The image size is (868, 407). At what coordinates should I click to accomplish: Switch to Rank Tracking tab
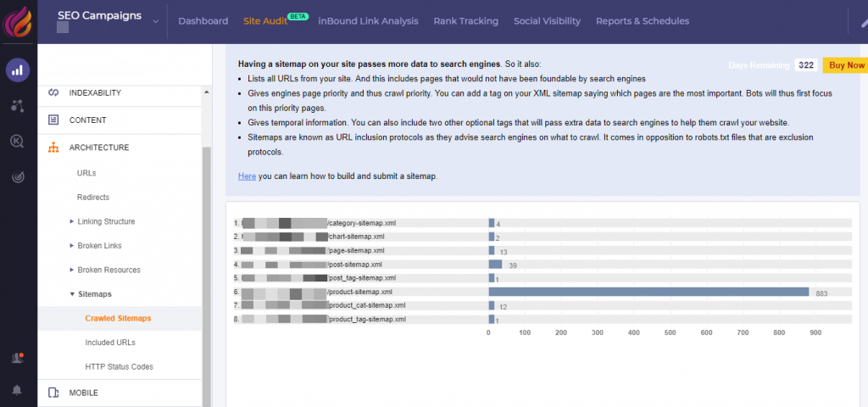coord(466,21)
